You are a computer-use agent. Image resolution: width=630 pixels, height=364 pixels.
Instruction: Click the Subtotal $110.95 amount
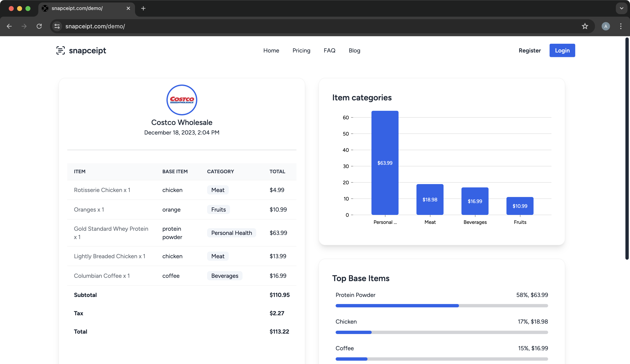tap(280, 295)
